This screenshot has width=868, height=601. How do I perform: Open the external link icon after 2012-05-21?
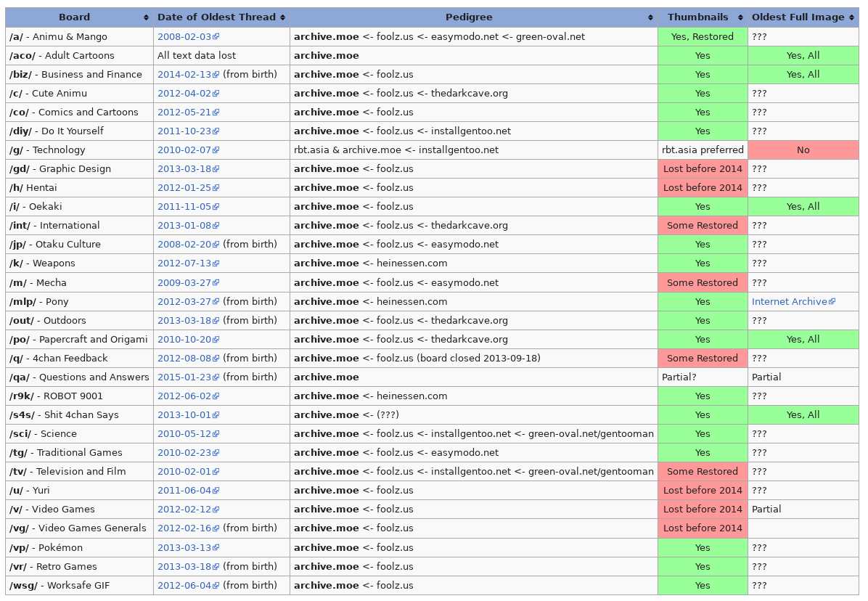tap(216, 113)
